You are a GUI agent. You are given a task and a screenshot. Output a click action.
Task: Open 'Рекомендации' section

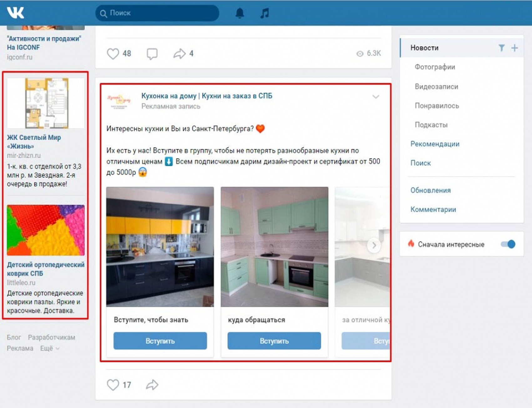[435, 144]
